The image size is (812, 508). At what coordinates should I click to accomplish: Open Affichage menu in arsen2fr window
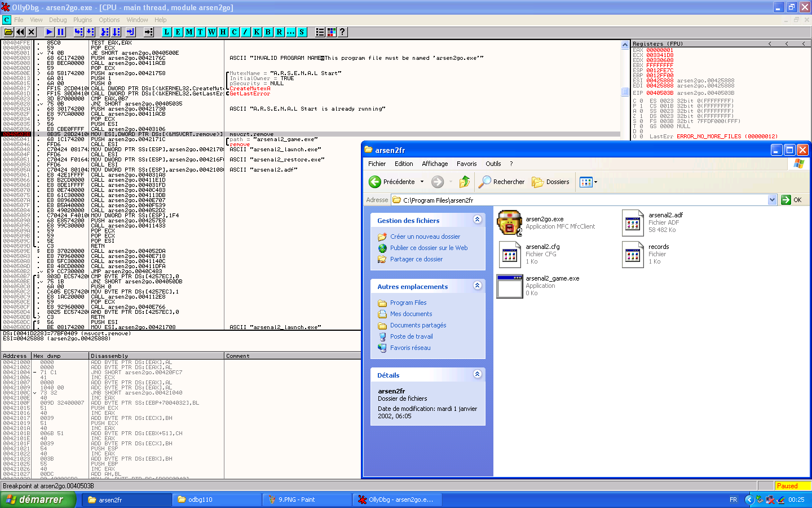435,164
